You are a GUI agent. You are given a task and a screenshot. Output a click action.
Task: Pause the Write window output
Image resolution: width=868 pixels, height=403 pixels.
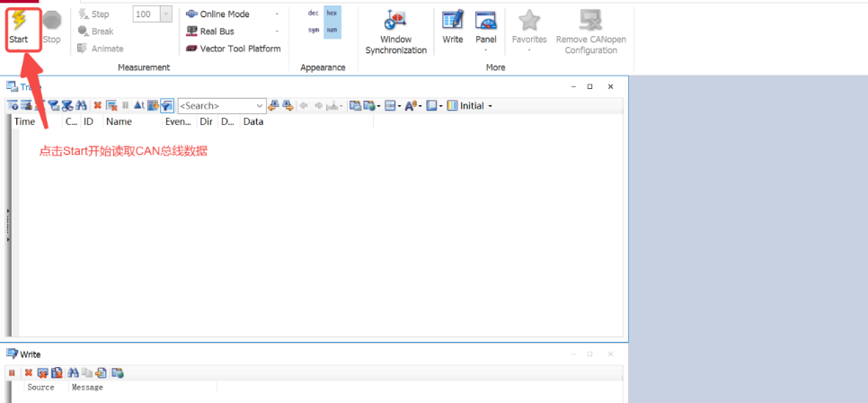[13, 372]
